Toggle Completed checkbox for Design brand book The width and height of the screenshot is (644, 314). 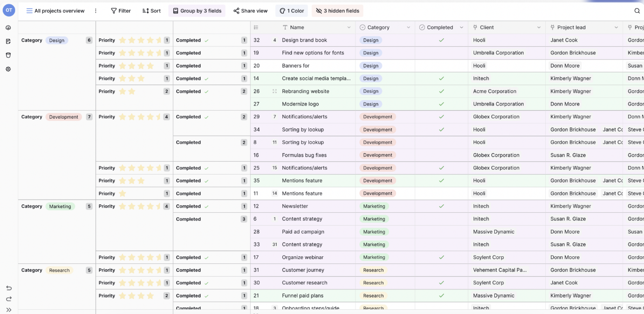pos(441,40)
